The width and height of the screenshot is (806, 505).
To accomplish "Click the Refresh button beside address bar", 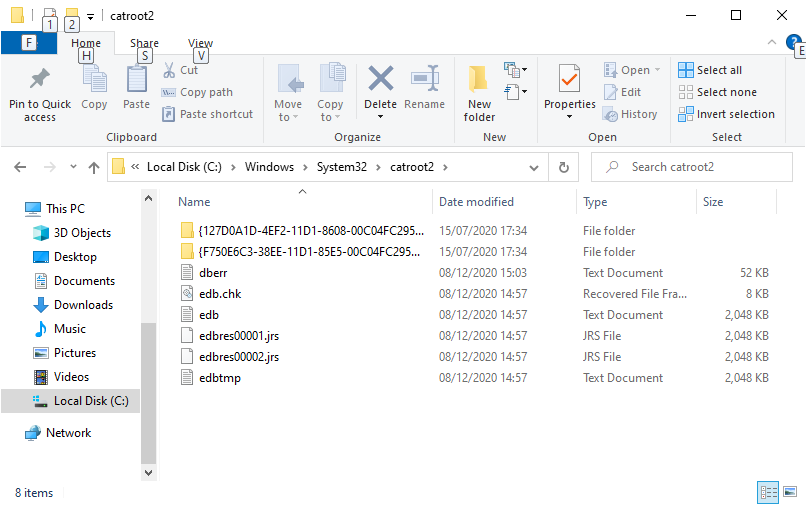I will point(564,167).
